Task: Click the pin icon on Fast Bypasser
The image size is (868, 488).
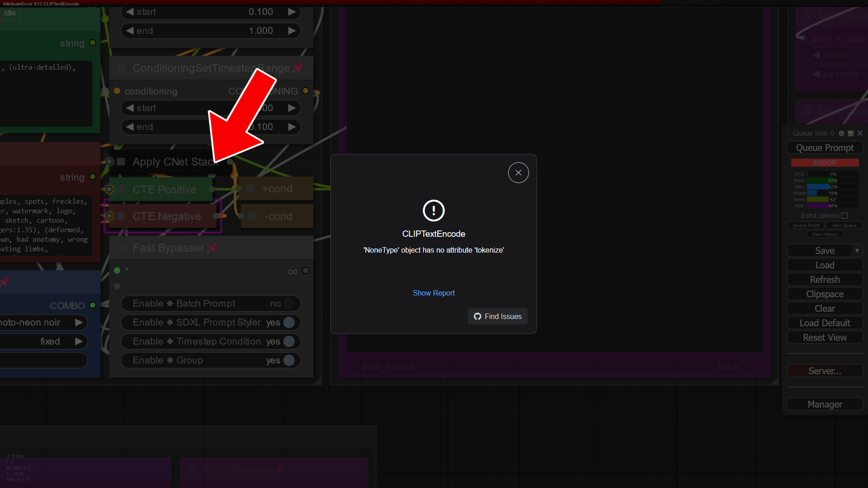Action: coord(212,248)
